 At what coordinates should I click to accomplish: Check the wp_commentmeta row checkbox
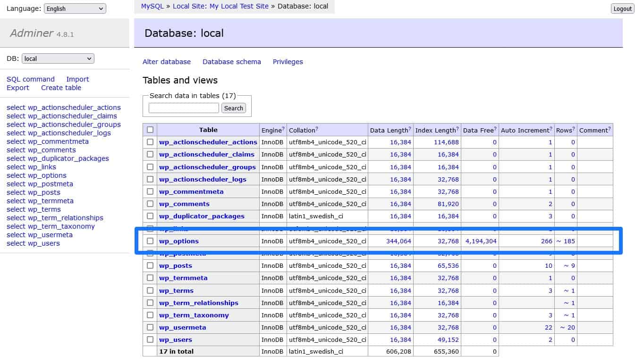[150, 191]
